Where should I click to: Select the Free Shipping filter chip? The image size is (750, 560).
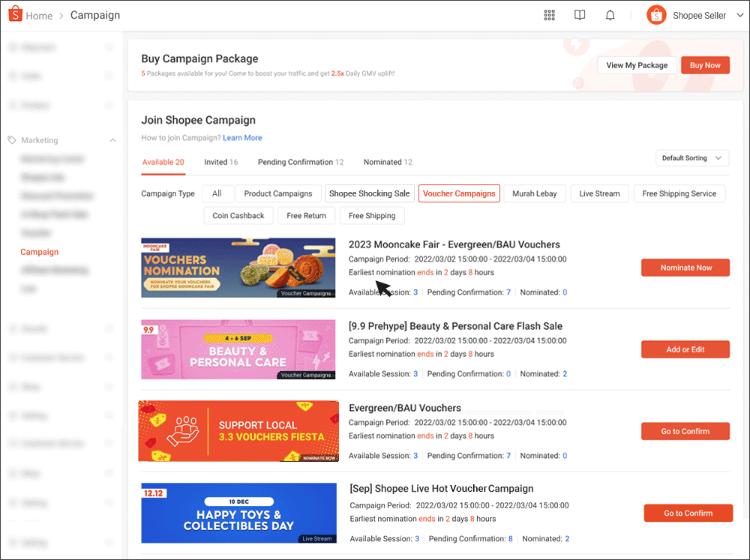pos(372,216)
